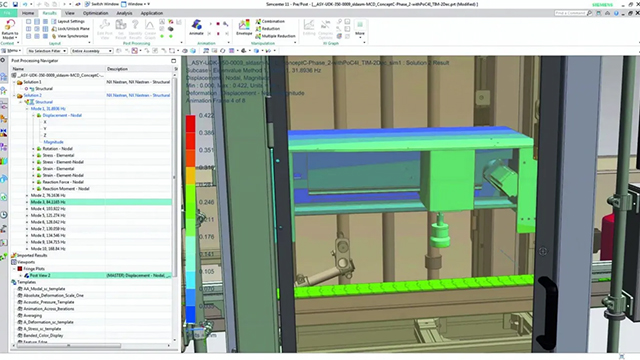Expand Mode 2 results
This screenshot has height=360, width=640.
(x=27, y=196)
